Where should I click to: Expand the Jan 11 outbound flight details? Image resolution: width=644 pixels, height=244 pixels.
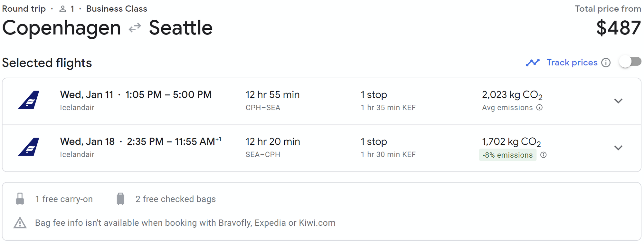pos(618,101)
